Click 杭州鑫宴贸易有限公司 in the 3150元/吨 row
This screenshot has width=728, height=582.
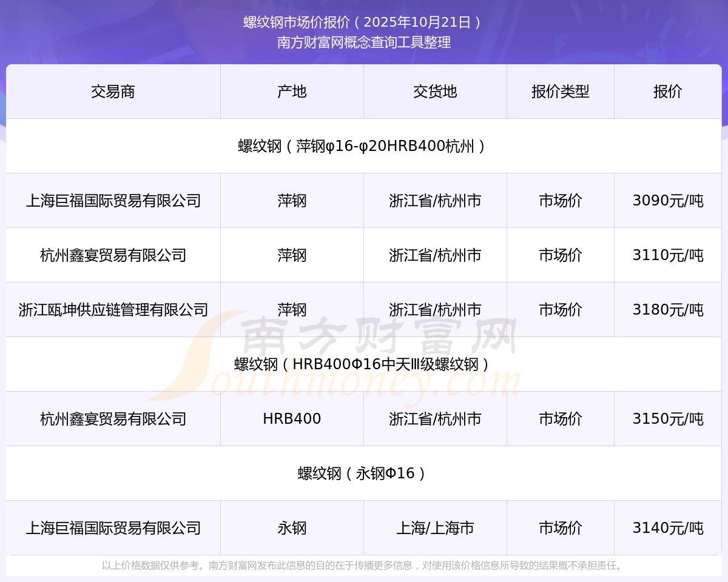coord(113,419)
